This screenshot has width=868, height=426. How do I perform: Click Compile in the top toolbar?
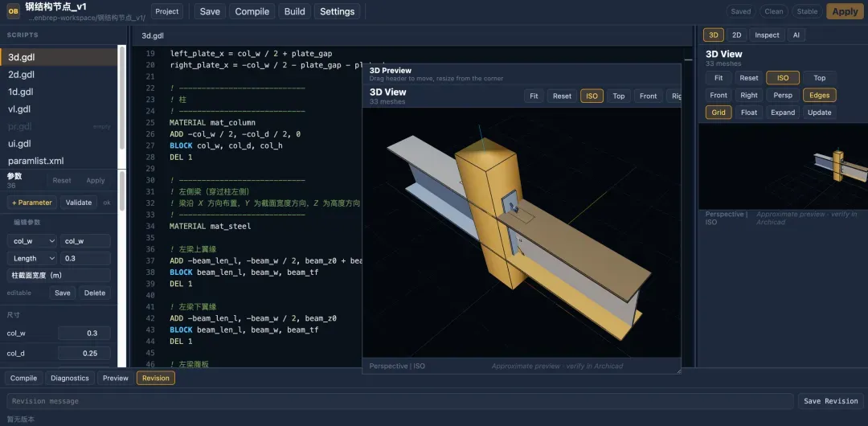252,11
